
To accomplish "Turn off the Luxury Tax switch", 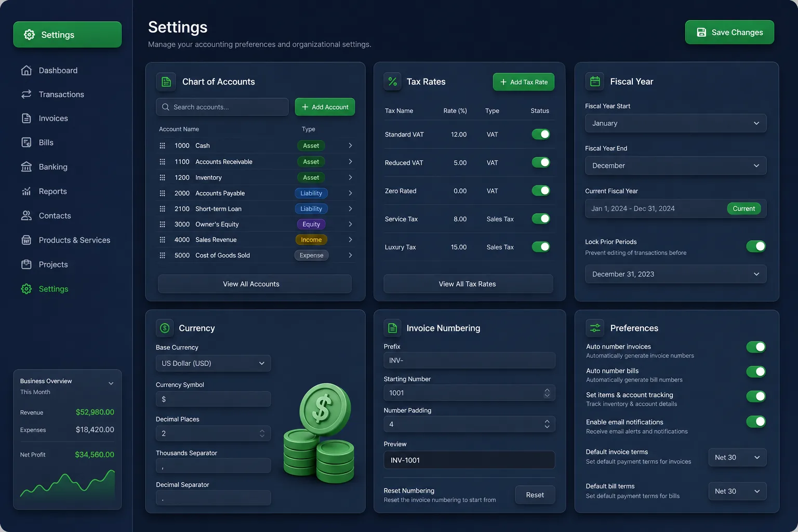I will click(541, 247).
